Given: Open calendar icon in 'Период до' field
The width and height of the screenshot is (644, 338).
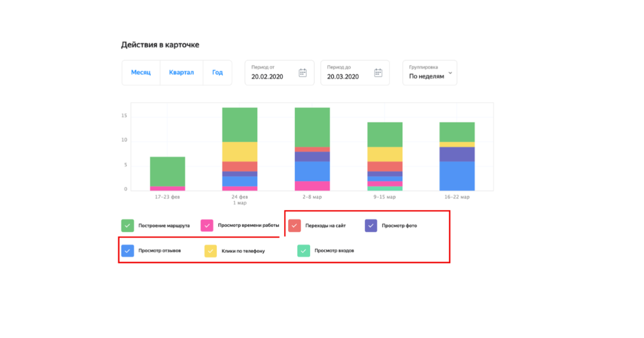Looking at the screenshot, I should 378,73.
